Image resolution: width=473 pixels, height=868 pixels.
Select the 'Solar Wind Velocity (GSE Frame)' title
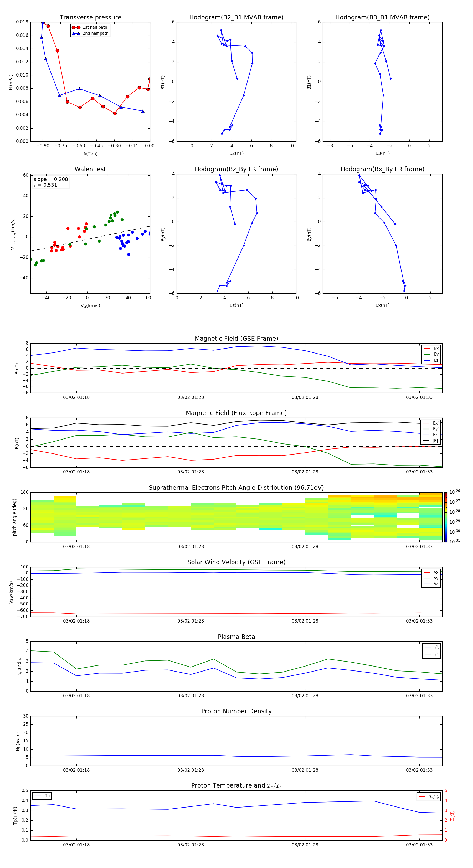(x=236, y=562)
